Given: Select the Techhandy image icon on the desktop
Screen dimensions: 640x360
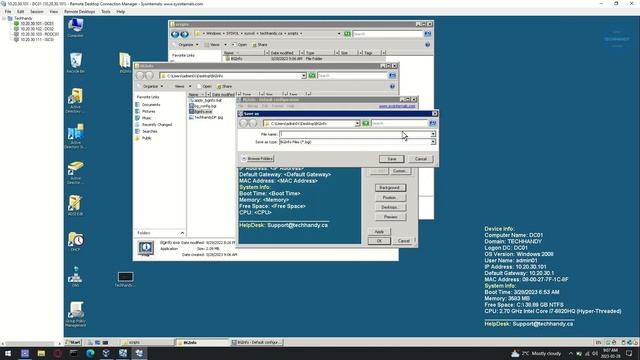Looking at the screenshot, I should [124, 279].
